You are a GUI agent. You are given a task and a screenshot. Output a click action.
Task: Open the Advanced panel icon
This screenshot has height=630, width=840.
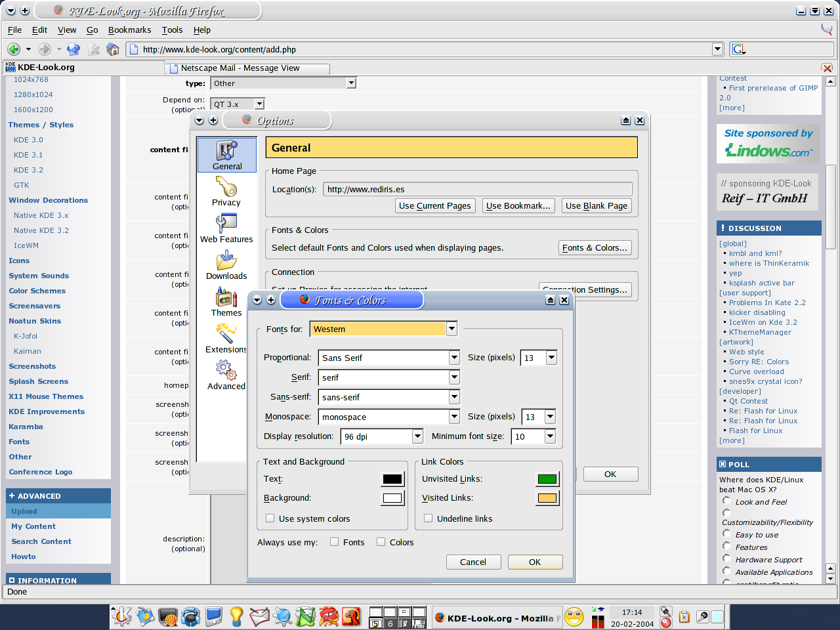tap(226, 375)
